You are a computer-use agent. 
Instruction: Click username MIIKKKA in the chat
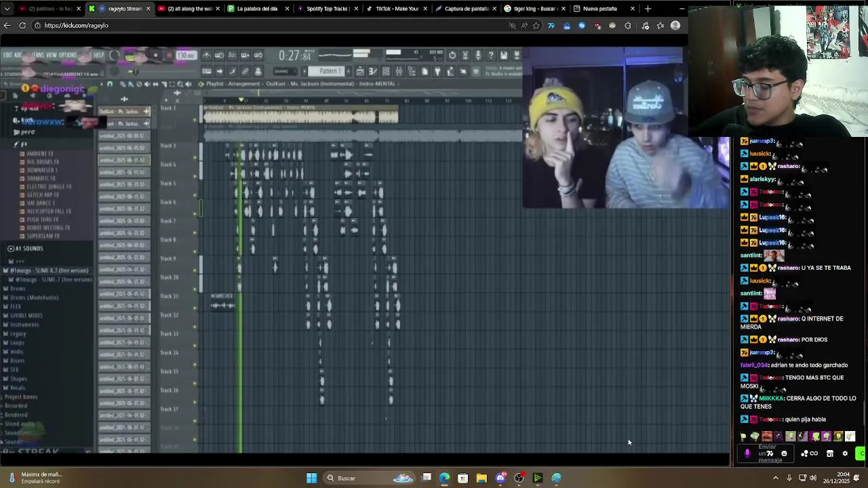(x=772, y=399)
